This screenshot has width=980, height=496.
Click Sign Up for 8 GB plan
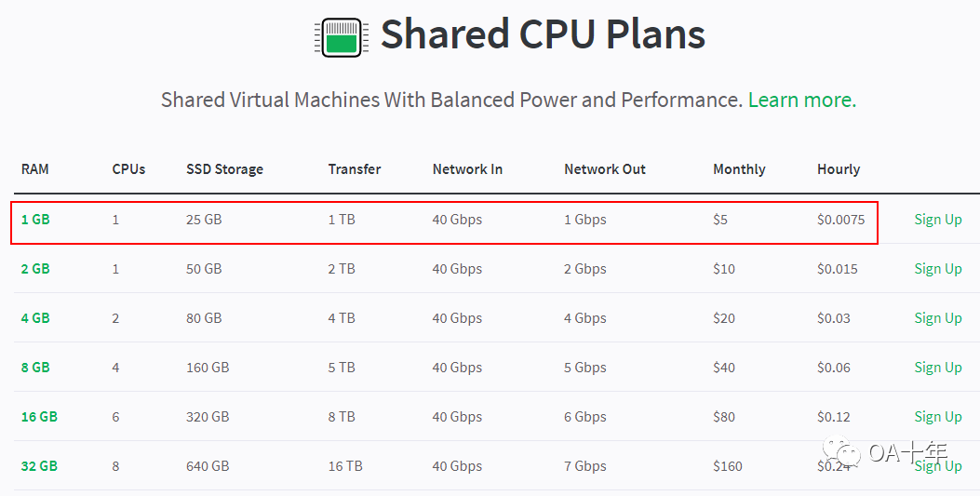click(x=937, y=368)
